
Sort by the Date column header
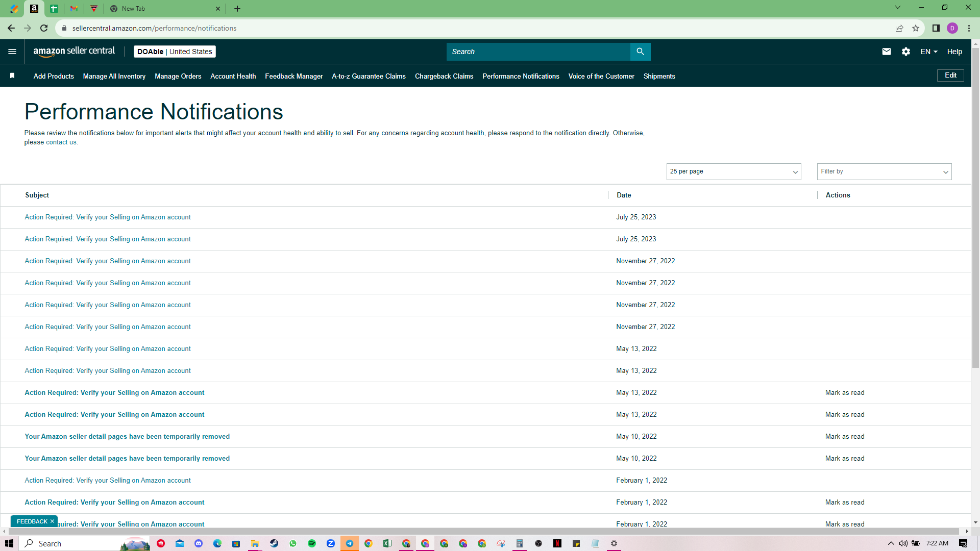click(x=624, y=195)
